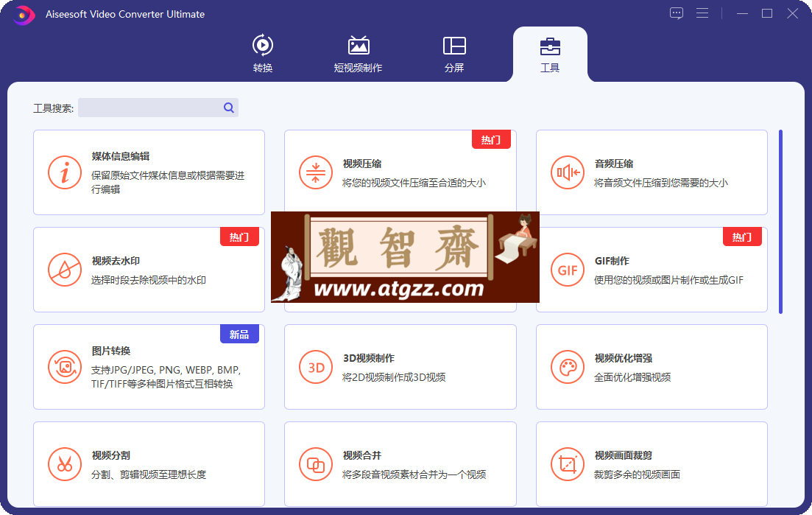Open the 音频压缩 tool title
The image size is (812, 515).
[x=614, y=164]
